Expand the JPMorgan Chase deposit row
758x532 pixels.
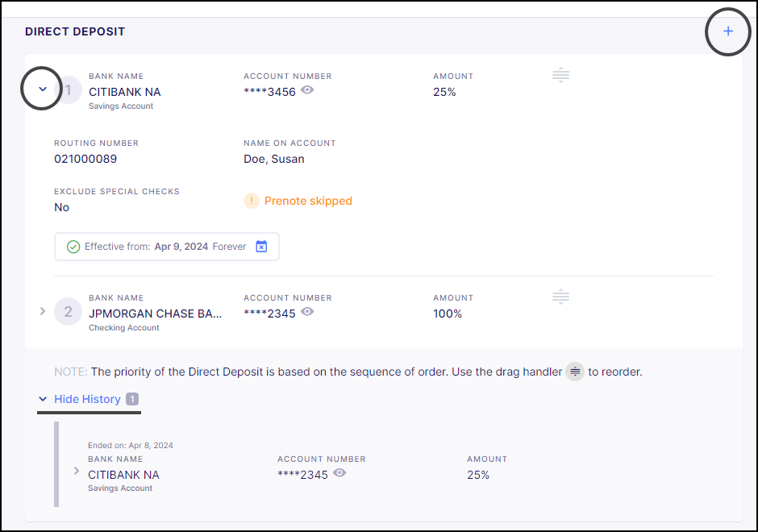pos(43,311)
